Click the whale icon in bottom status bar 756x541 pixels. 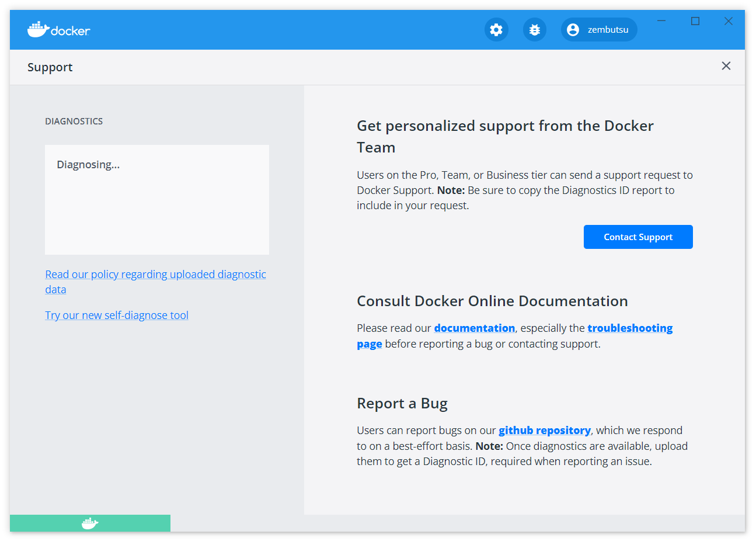coord(90,523)
